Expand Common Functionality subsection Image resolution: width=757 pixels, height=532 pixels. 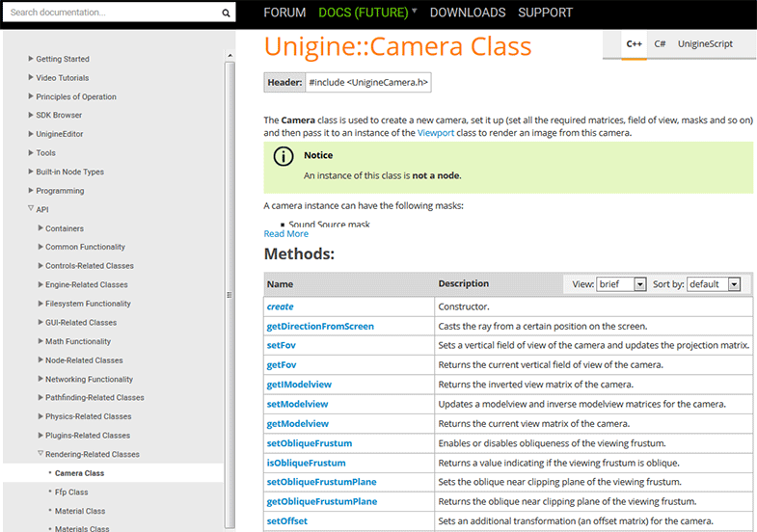coord(41,247)
